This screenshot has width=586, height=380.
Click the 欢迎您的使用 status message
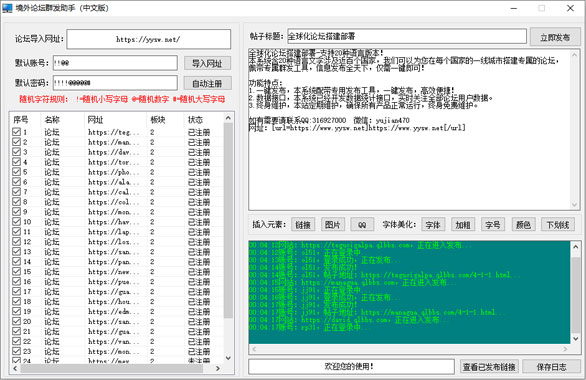click(349, 366)
